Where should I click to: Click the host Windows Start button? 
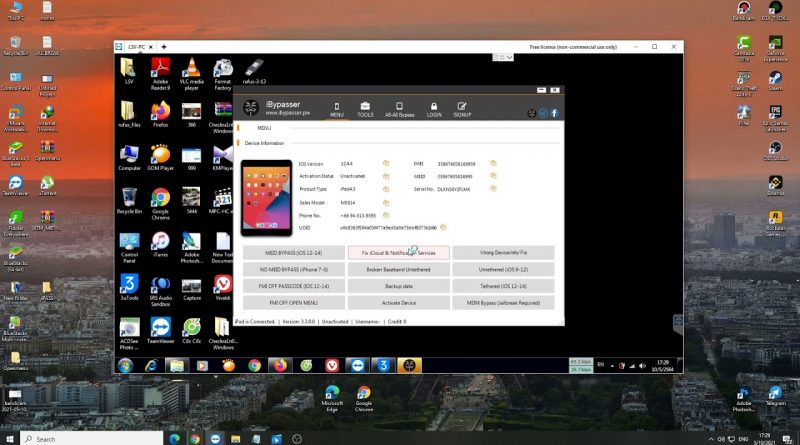[x=10, y=439]
